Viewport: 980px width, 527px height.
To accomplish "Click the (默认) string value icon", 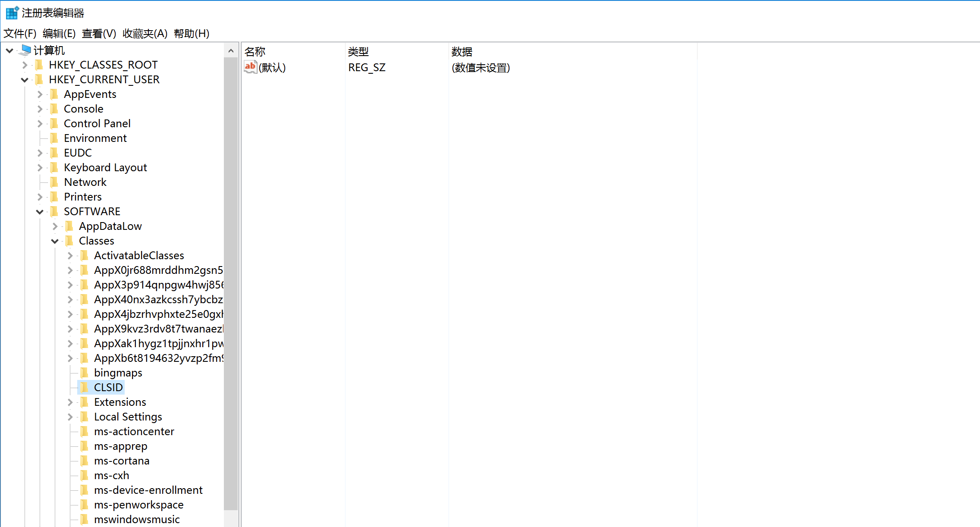I will 250,67.
